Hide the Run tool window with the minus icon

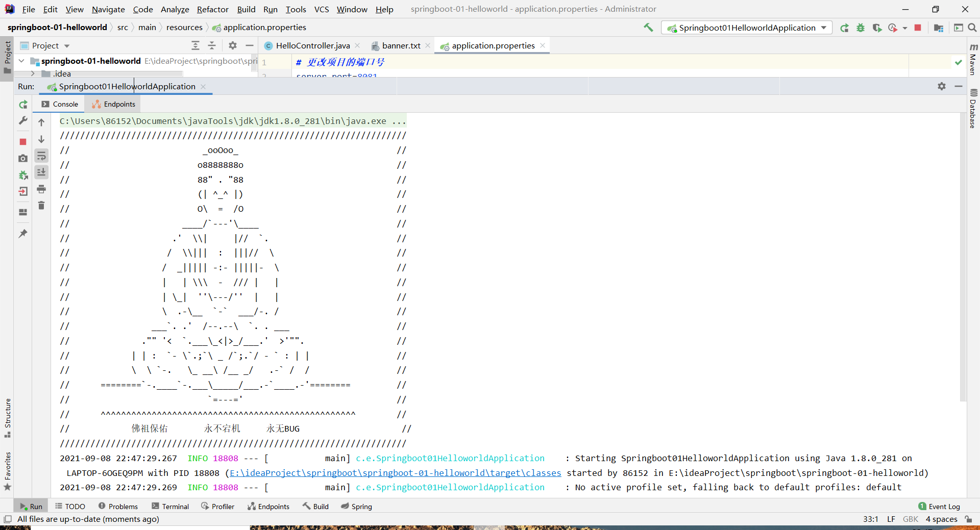959,86
